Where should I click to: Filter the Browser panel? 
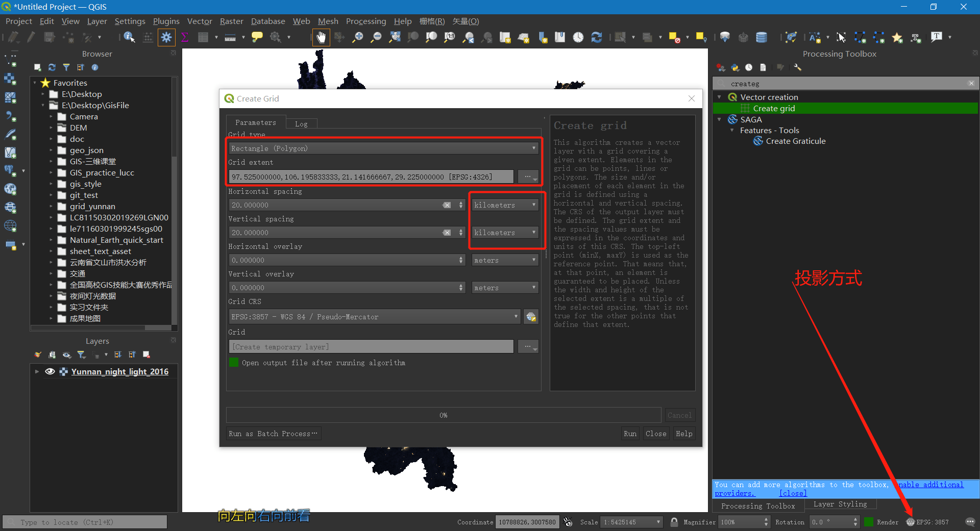point(66,67)
